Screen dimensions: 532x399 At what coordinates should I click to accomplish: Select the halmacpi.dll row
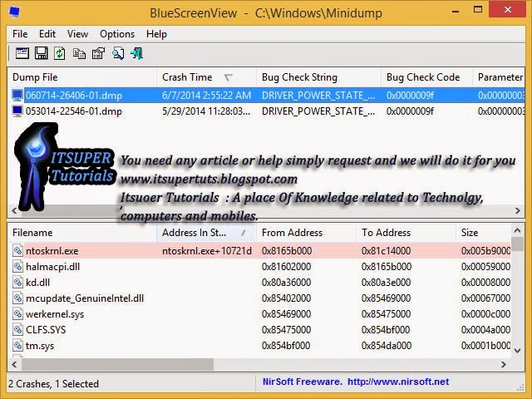261,267
